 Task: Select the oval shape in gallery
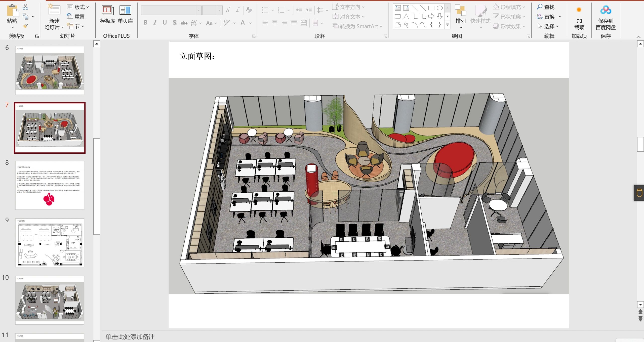coord(440,8)
